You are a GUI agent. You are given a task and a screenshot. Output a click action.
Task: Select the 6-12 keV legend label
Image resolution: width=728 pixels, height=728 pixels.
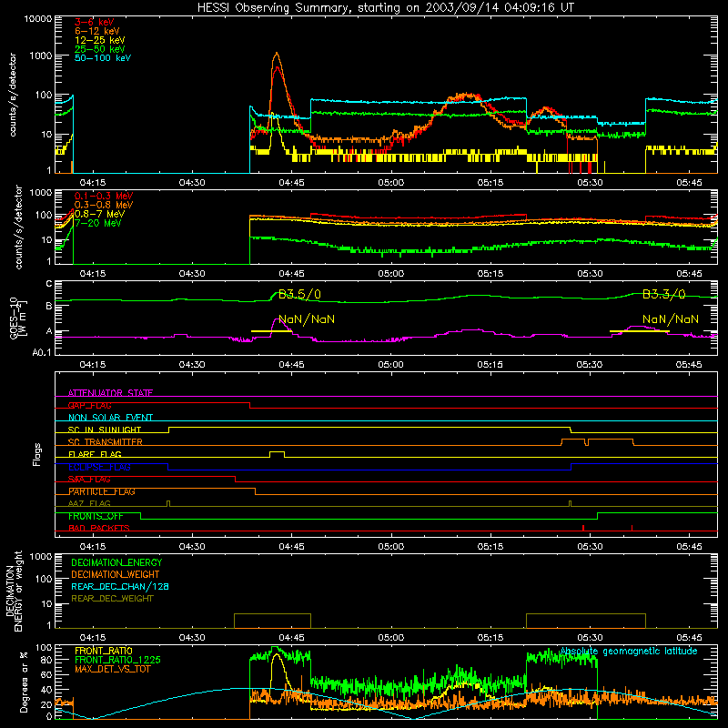[97, 31]
